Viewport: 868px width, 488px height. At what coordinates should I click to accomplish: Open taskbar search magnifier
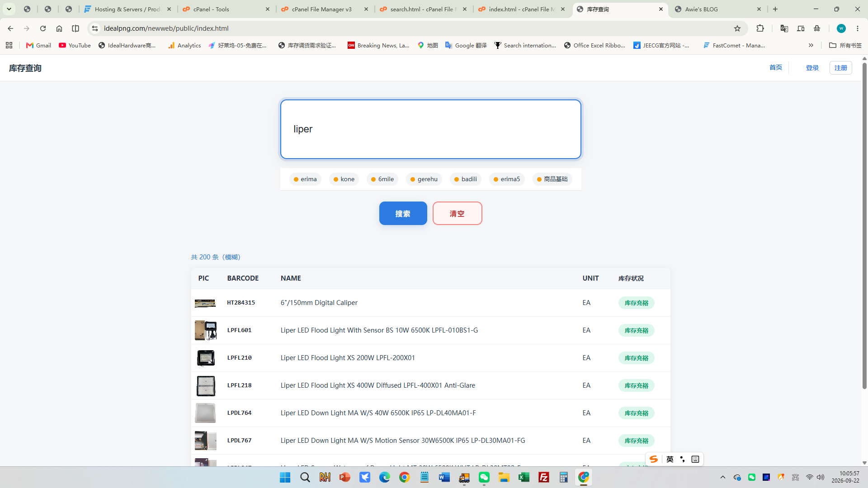point(305,477)
